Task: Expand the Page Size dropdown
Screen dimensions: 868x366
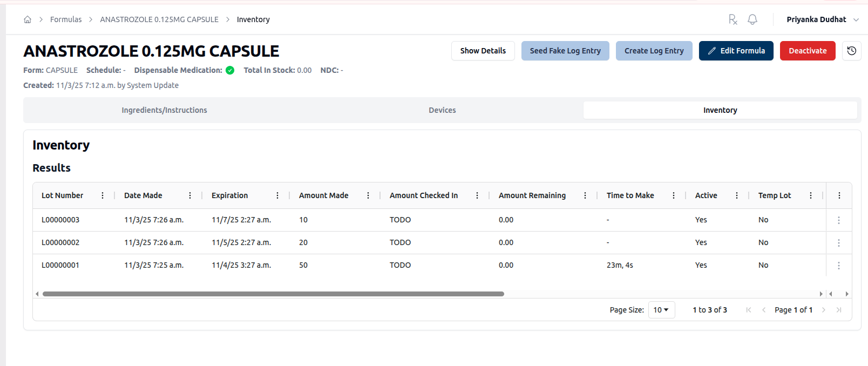Action: click(661, 310)
